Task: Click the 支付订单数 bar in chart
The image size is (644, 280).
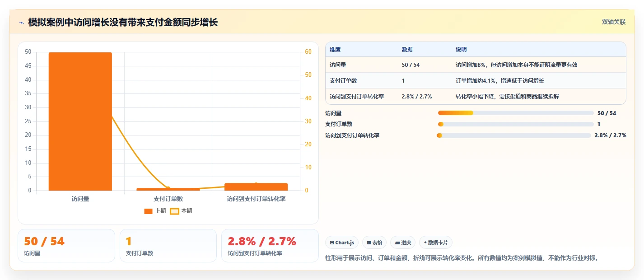Action: pyautogui.click(x=168, y=189)
